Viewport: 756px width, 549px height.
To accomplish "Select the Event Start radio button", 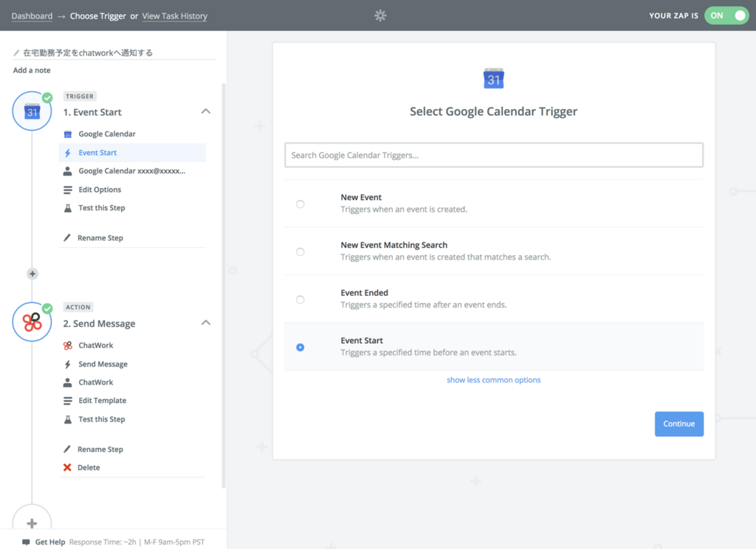I will pyautogui.click(x=300, y=347).
